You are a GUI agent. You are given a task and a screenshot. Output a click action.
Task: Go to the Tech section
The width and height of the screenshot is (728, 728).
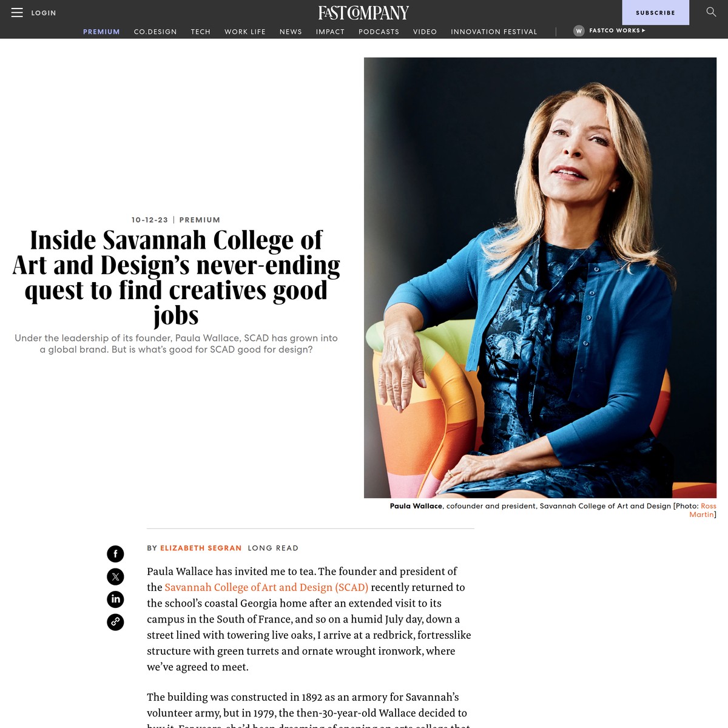click(201, 32)
